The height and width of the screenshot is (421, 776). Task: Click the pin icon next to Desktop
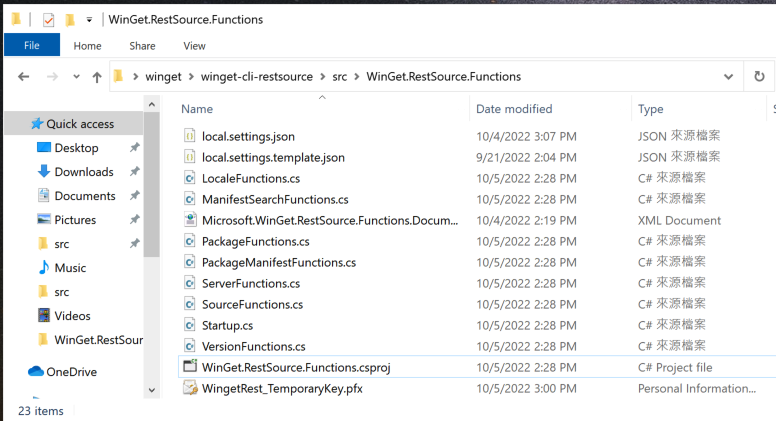click(135, 147)
